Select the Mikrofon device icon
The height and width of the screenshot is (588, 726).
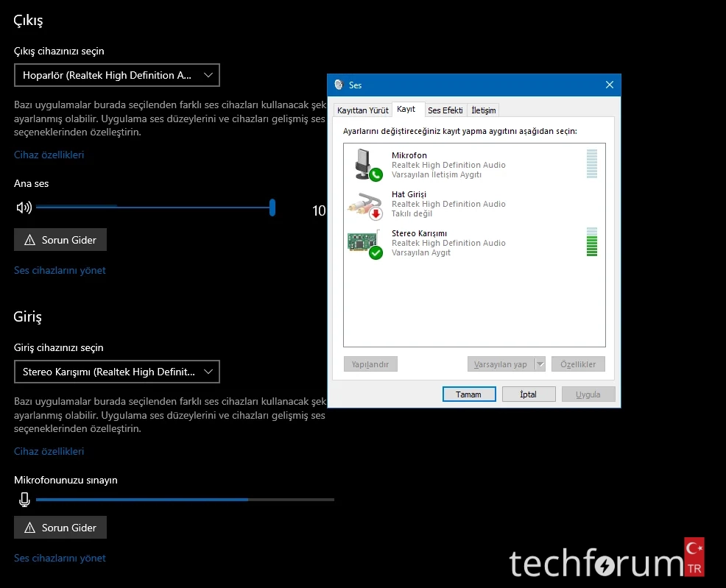[368, 165]
